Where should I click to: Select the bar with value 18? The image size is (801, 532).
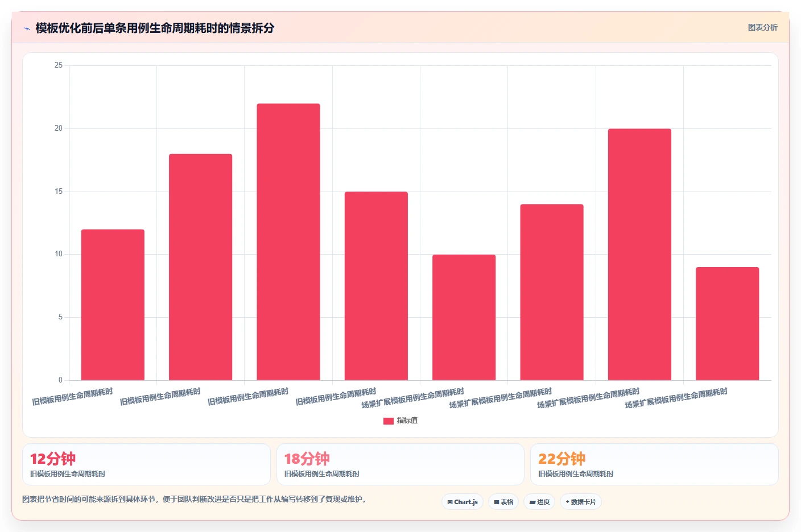pos(200,267)
